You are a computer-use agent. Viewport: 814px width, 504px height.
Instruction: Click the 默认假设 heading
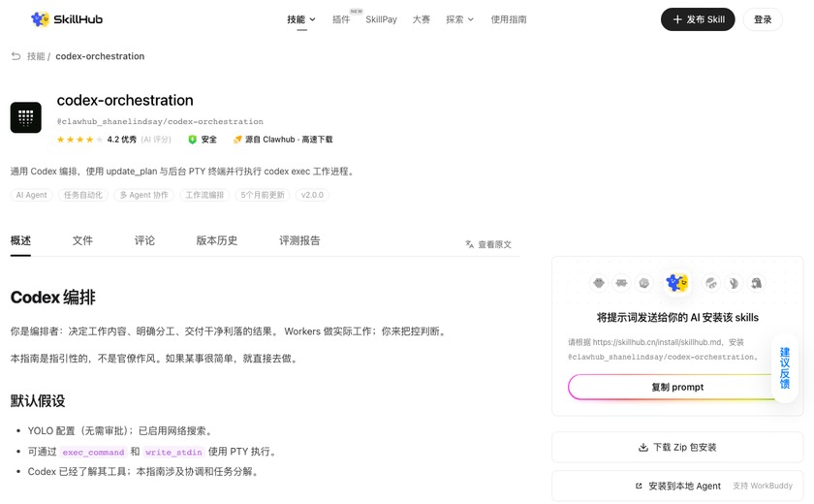click(38, 400)
